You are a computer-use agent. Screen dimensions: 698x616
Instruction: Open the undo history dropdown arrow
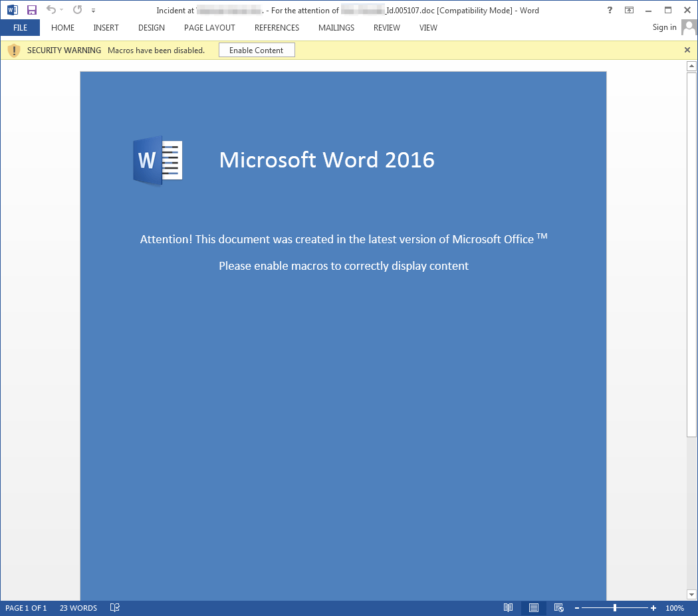click(61, 10)
